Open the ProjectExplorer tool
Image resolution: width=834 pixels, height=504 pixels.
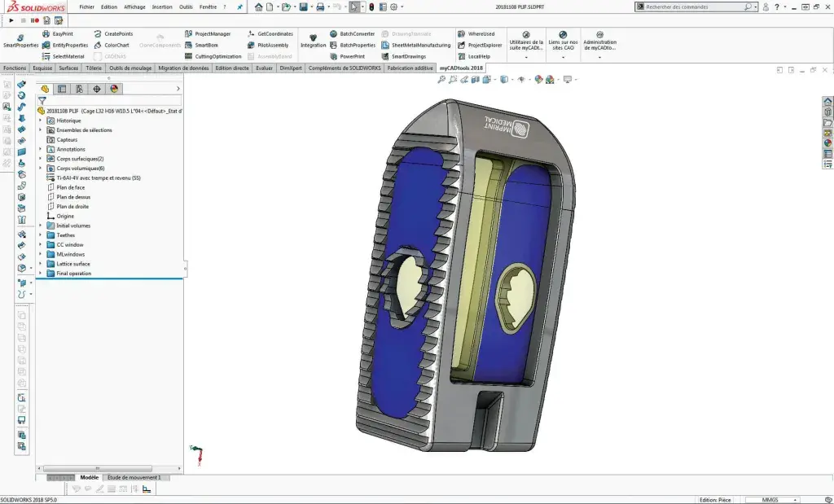tap(485, 46)
